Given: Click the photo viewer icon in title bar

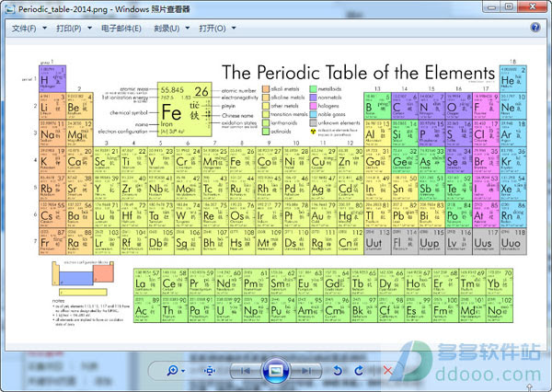Looking at the screenshot, I should click(x=10, y=9).
